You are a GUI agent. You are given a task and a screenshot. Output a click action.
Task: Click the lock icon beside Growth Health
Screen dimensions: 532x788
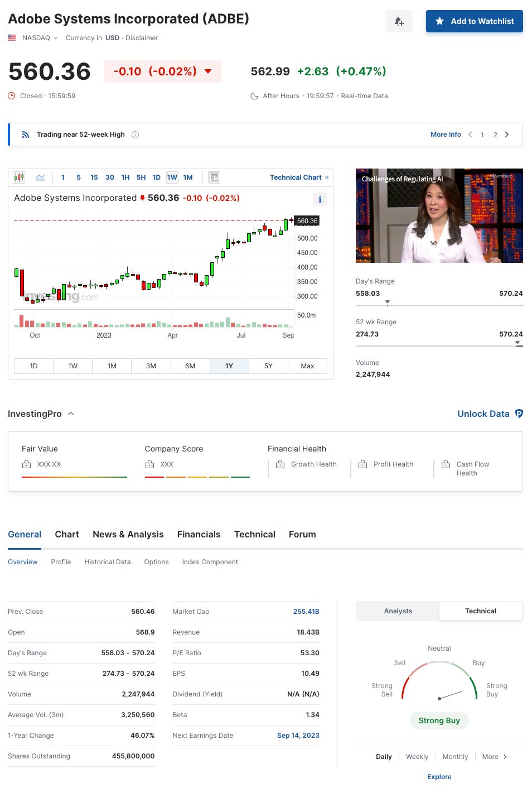280,464
